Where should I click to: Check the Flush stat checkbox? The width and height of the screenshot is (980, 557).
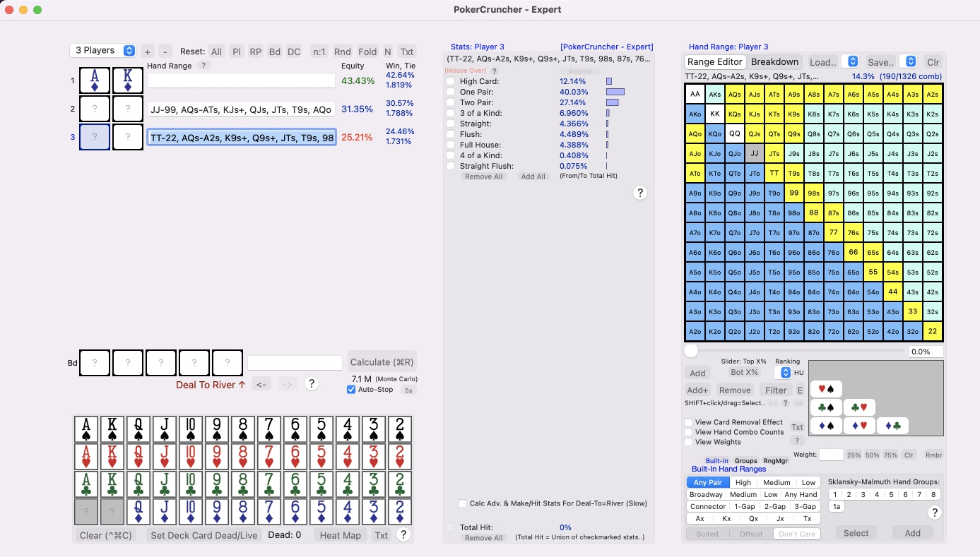click(x=450, y=134)
